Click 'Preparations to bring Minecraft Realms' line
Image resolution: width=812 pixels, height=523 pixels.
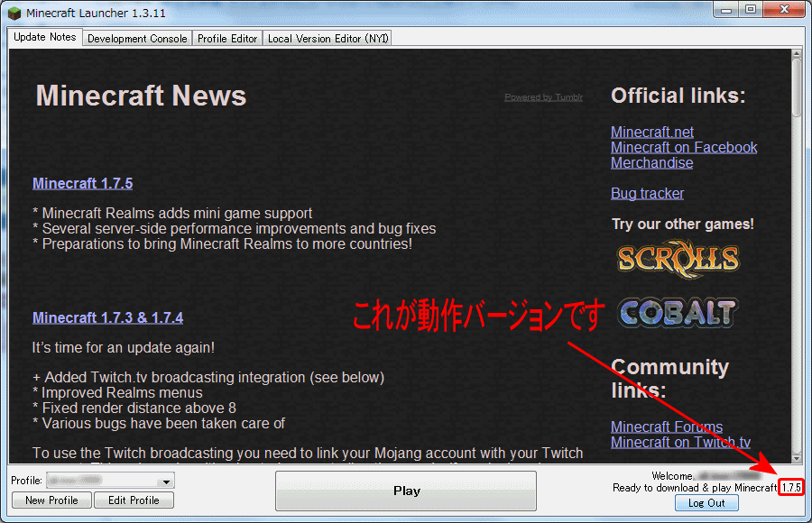point(226,243)
